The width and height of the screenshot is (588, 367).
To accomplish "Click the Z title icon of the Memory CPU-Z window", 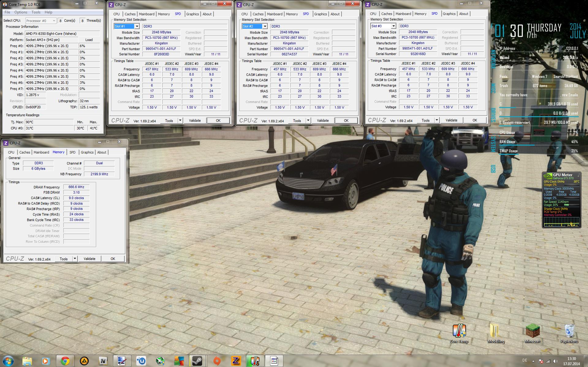I will click(x=6, y=143).
